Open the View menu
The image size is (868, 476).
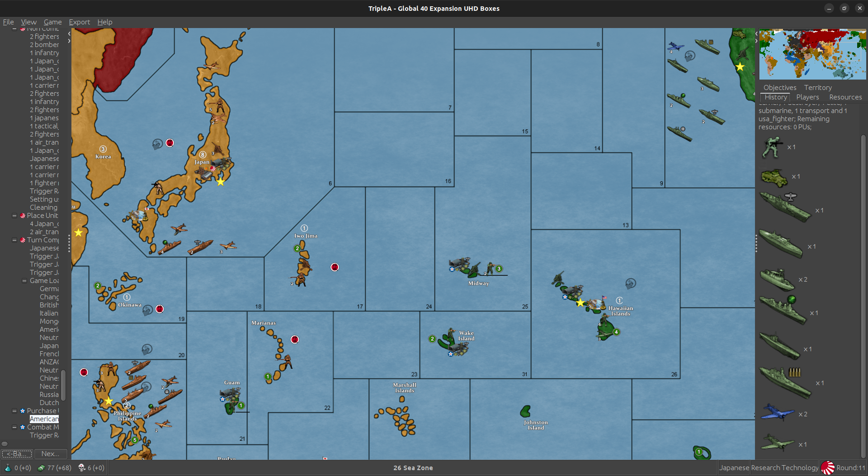(x=28, y=22)
